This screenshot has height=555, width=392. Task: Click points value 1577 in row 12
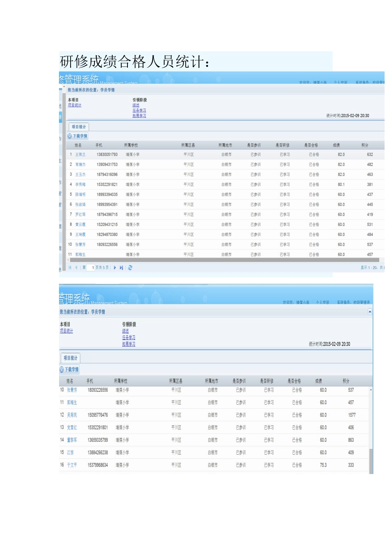pyautogui.click(x=352, y=415)
